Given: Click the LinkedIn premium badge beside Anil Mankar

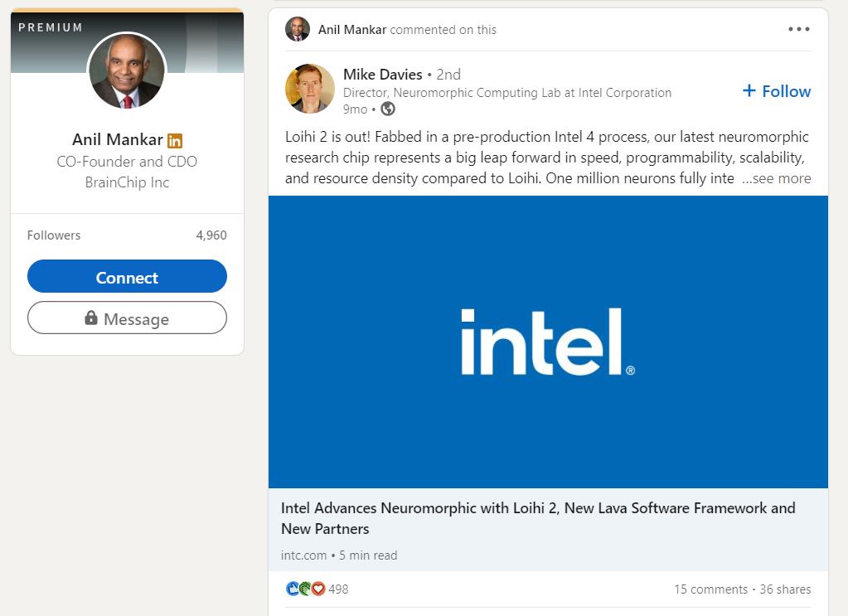Looking at the screenshot, I should coord(175,140).
